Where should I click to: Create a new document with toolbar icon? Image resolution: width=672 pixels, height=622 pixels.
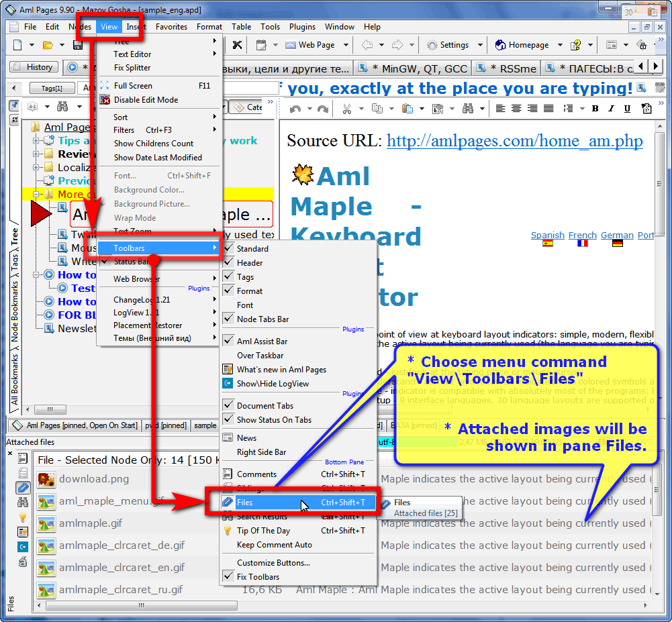(x=17, y=45)
